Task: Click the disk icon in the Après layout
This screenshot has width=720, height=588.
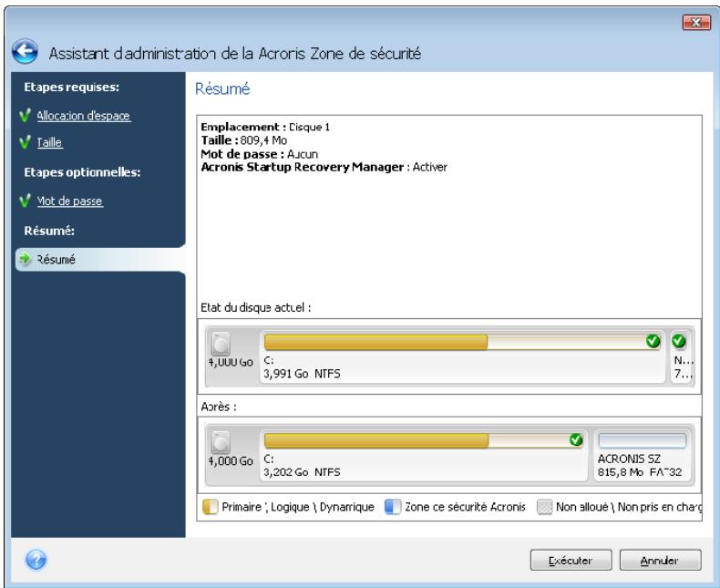Action: 221,442
